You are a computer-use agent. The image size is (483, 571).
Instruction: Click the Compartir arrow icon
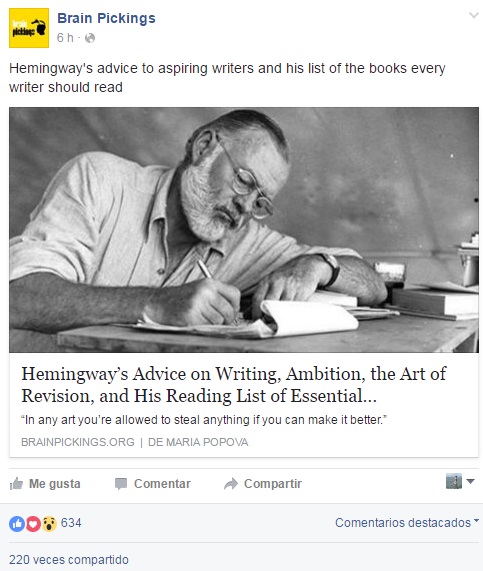coord(231,484)
